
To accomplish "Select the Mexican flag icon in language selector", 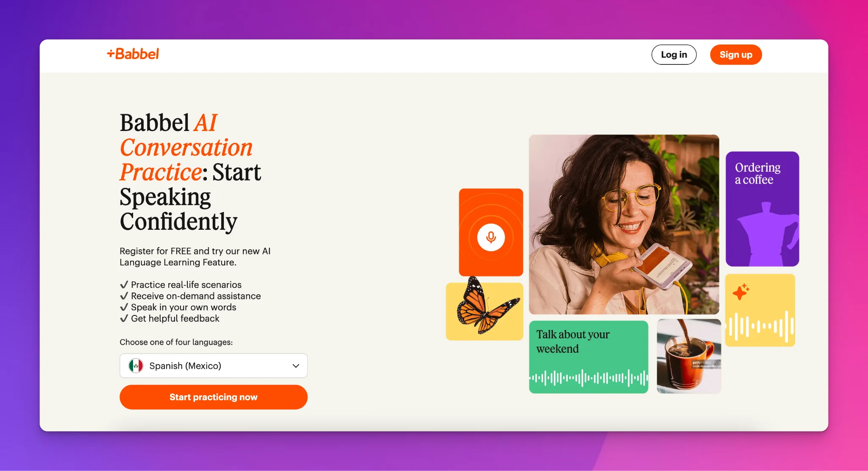I will pos(136,365).
